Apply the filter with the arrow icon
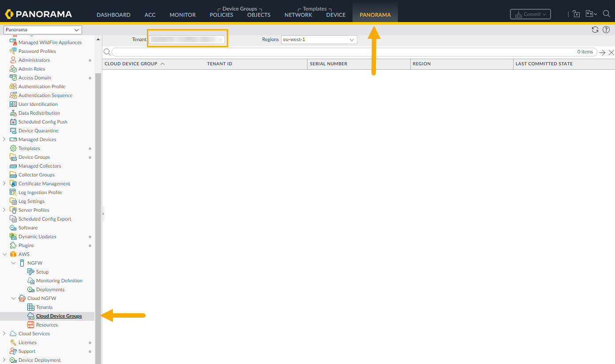This screenshot has width=615, height=364. pos(602,53)
